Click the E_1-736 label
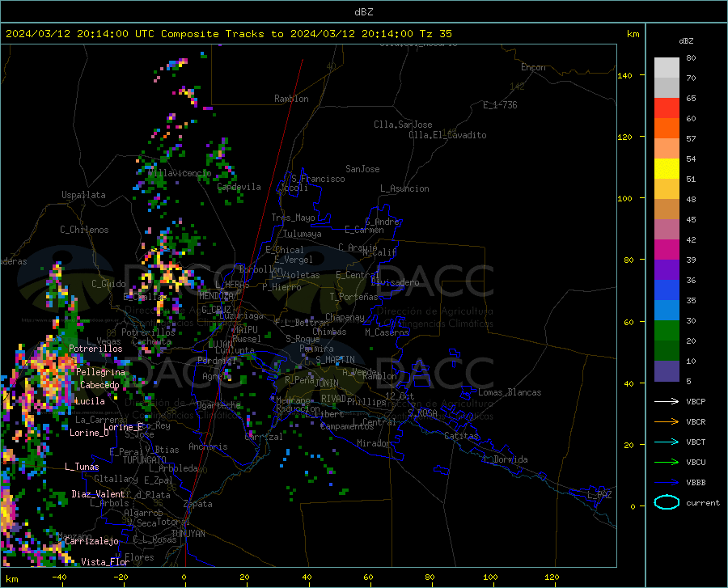The width and height of the screenshot is (728, 588). pos(500,105)
